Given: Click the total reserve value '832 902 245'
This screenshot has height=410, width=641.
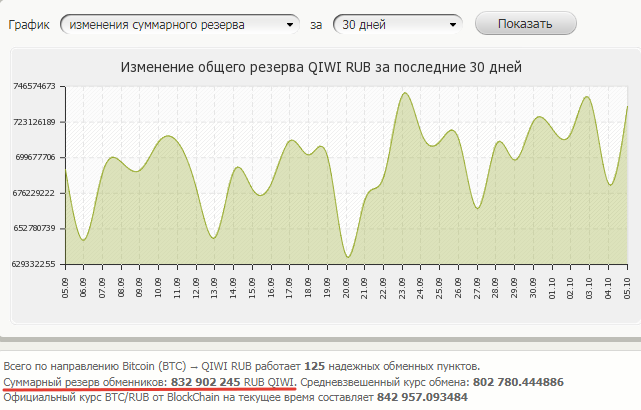Looking at the screenshot, I should (206, 382).
